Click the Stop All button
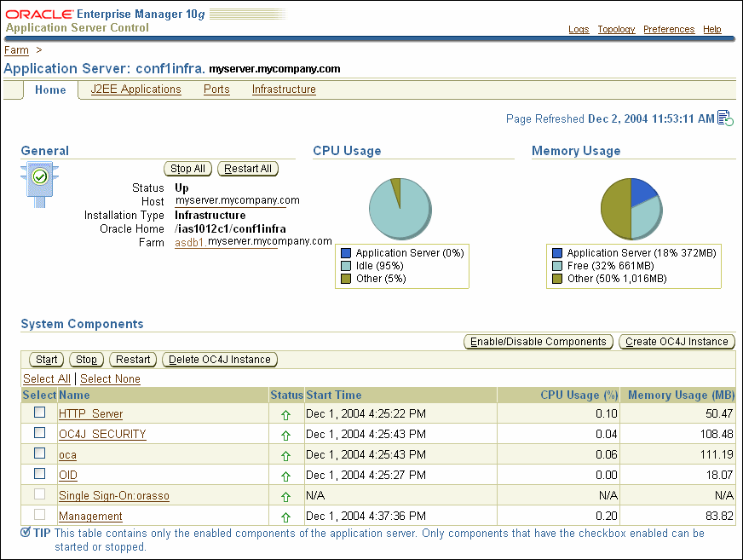The image size is (743, 560). [187, 168]
